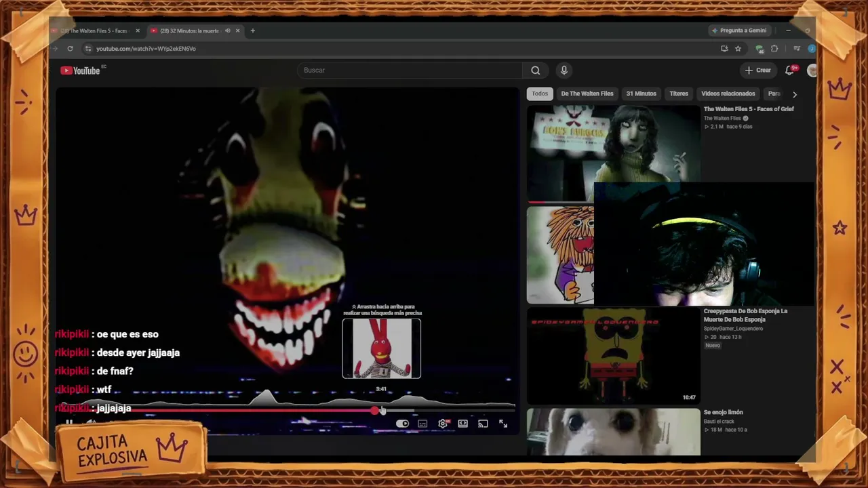Click the search magnifier button
This screenshot has width=868, height=488.
(536, 70)
